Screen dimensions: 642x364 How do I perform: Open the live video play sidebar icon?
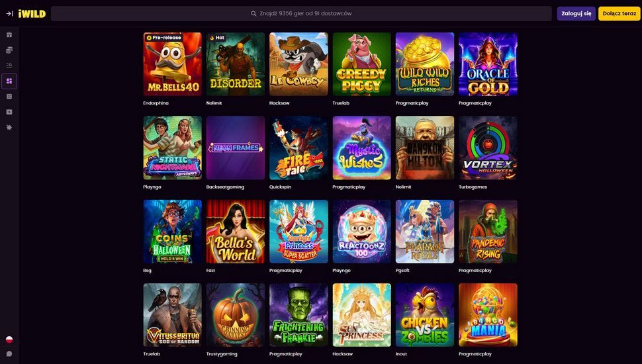[9, 113]
